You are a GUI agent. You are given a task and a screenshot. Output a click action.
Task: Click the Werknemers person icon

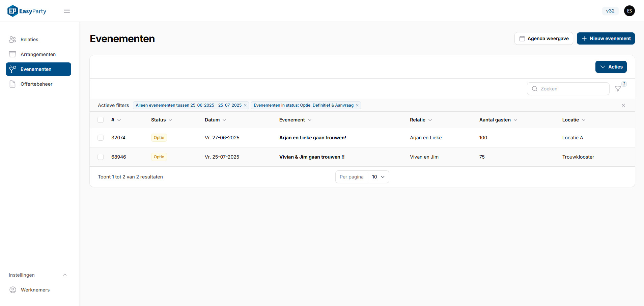pos(13,290)
